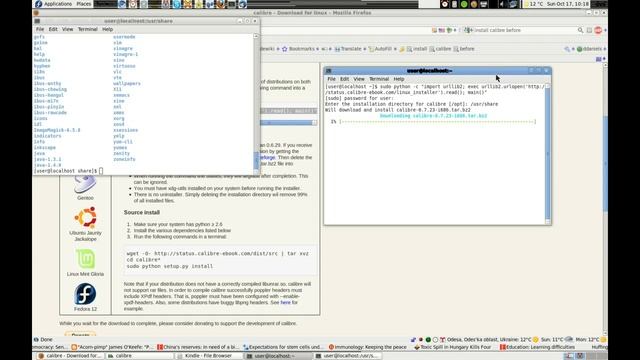This screenshot has height=360, width=640.
Task: Click the Adblock Plus stop-sign icon in Firefox
Action: pos(598,30)
